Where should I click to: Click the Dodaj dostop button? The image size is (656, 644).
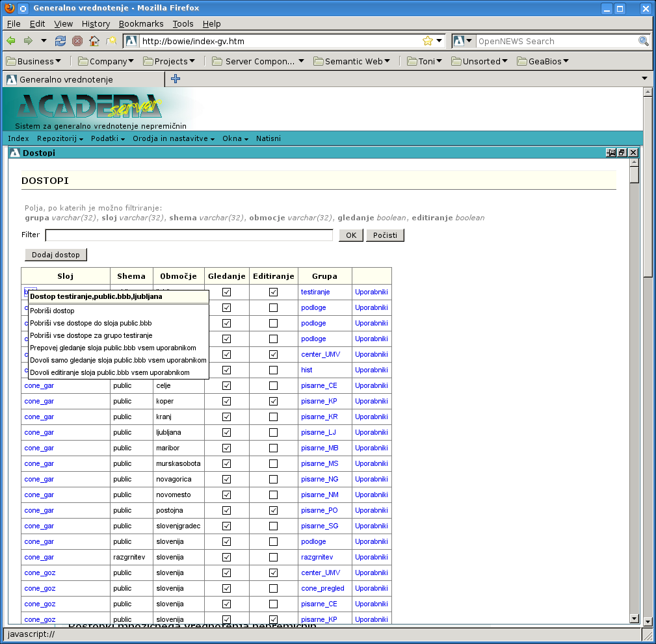pos(55,255)
